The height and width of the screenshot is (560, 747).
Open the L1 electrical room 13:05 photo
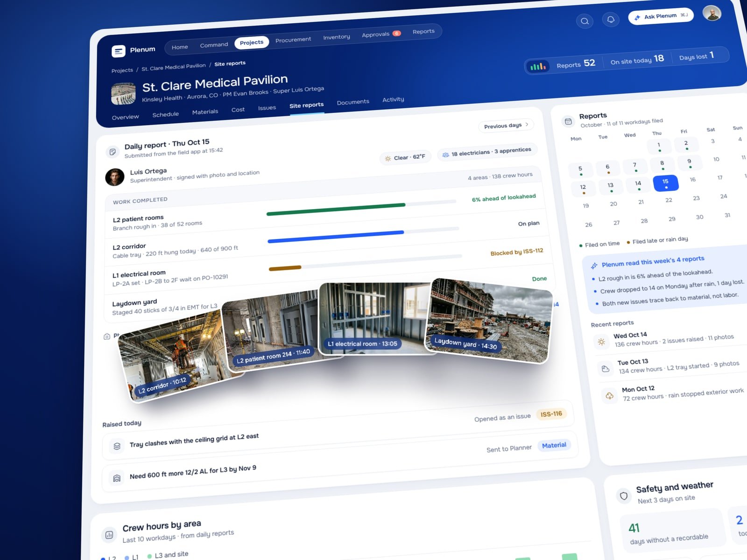coord(375,318)
